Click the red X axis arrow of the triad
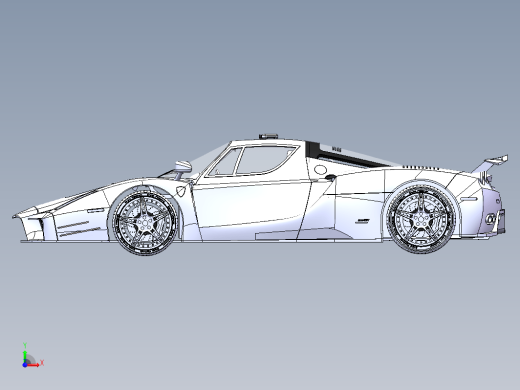The image size is (520, 390). (34, 365)
